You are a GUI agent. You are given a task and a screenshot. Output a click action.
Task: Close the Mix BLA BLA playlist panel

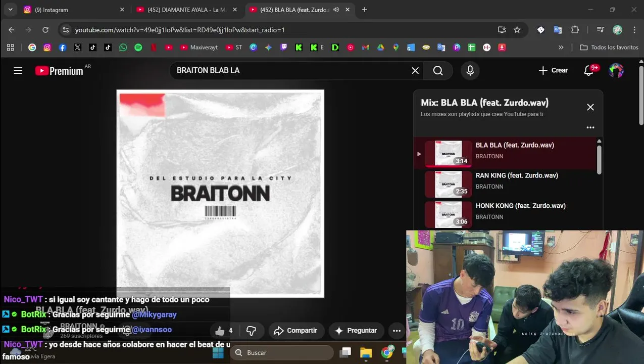[590, 107]
